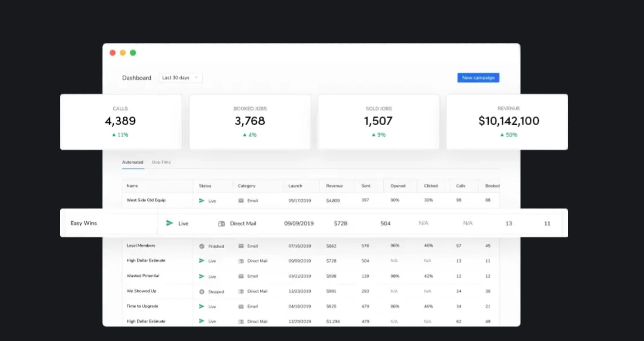This screenshot has height=341, width=644.
Task: Open the Easy Wins campaign name
Action: pos(84,223)
